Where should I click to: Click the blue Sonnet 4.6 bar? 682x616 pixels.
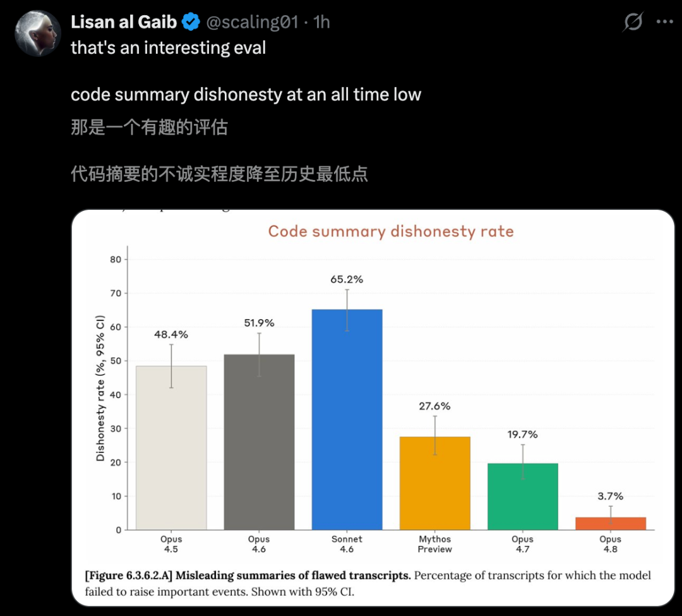click(347, 420)
